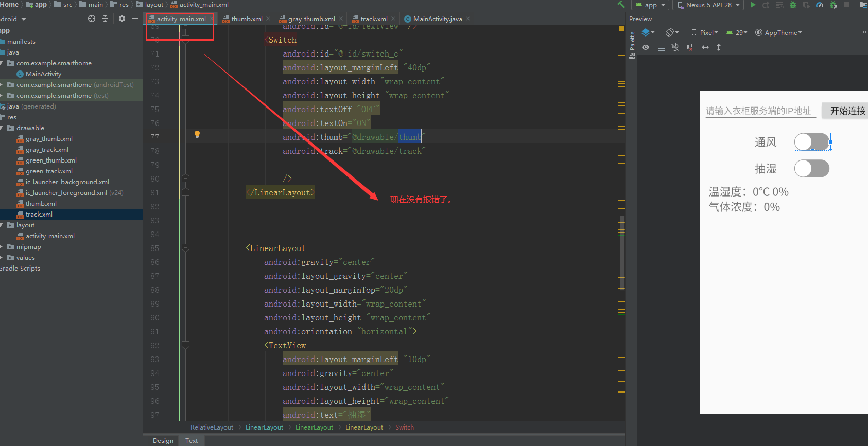Open API 29 version dropdown
The image size is (868, 446).
[737, 32]
